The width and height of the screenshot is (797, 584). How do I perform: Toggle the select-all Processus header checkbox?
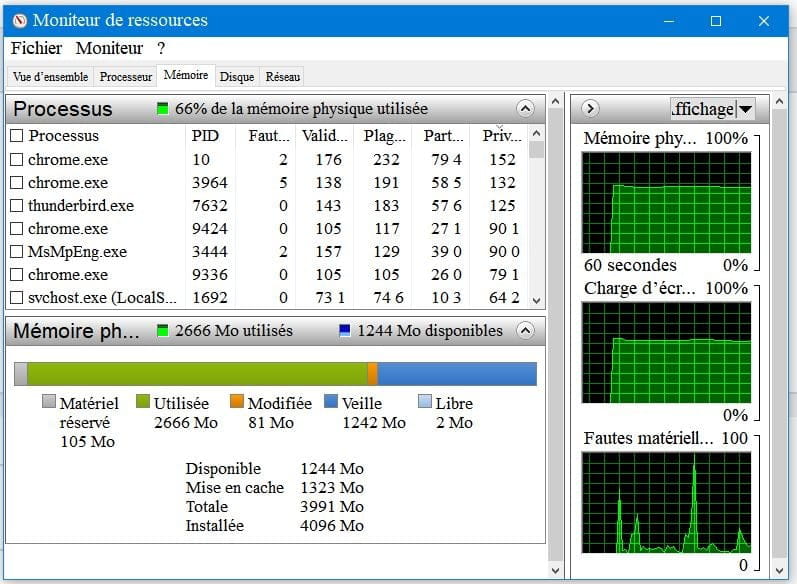(x=16, y=136)
